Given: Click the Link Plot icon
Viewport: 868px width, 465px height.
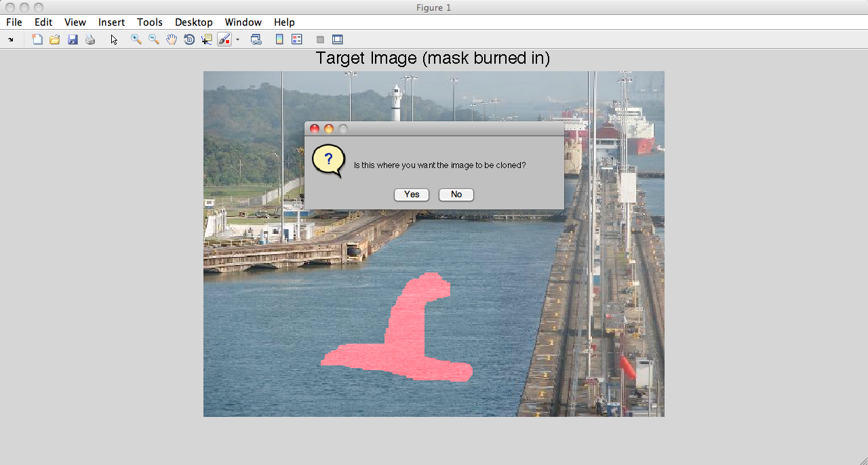Looking at the screenshot, I should pyautogui.click(x=256, y=40).
